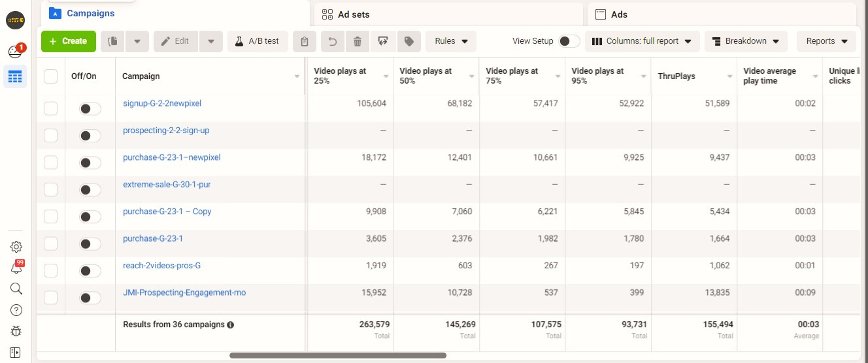Open the reach-2videos-pros-G campaign link

tap(162, 266)
